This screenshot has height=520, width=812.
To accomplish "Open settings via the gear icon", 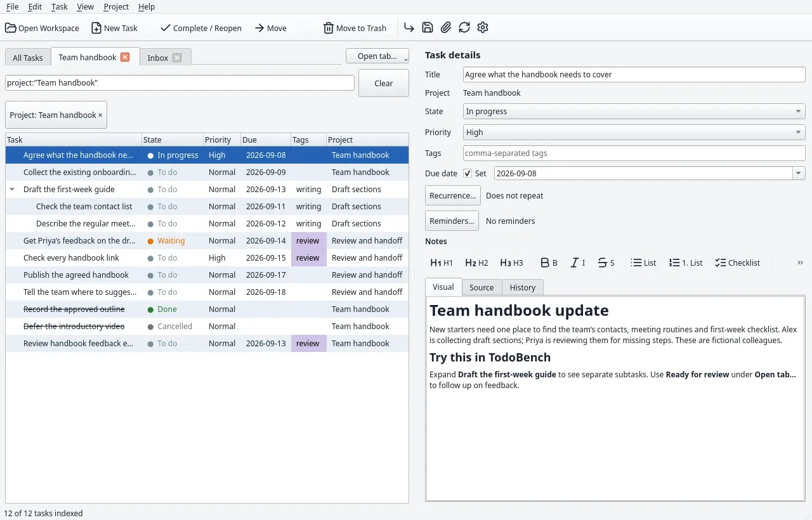I will (483, 27).
